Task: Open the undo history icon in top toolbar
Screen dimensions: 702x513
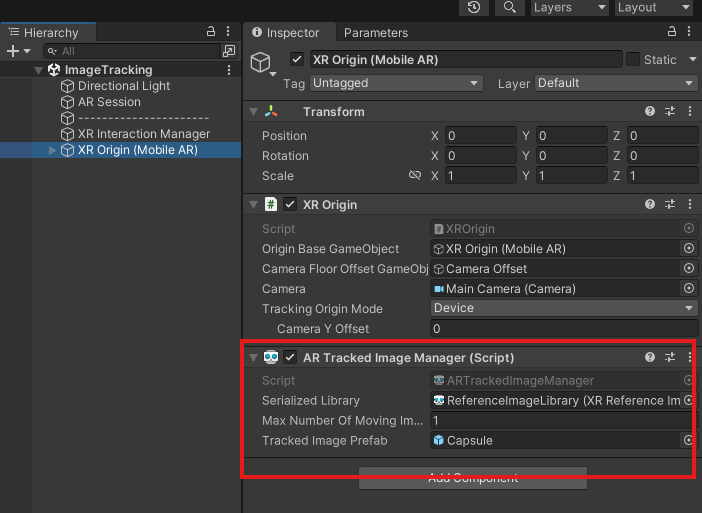Action: (474, 7)
